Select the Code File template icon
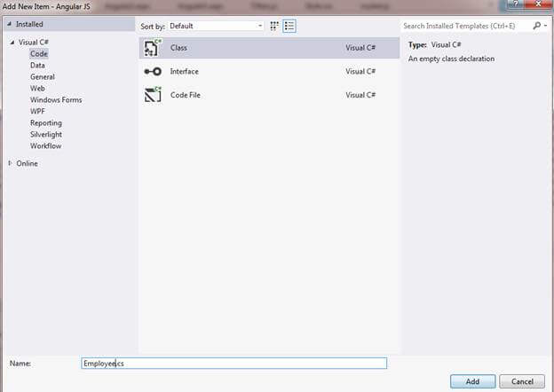Image resolution: width=554 pixels, height=392 pixels. click(153, 95)
